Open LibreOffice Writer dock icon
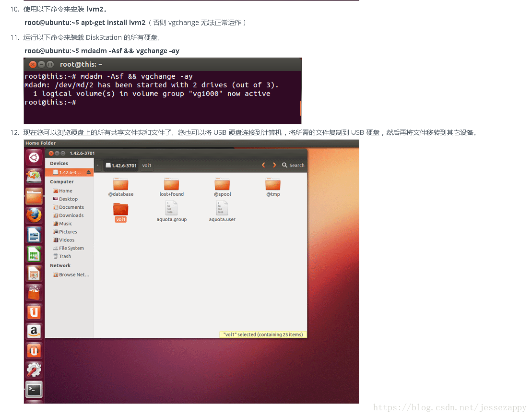The width and height of the screenshot is (532, 417). [x=34, y=235]
